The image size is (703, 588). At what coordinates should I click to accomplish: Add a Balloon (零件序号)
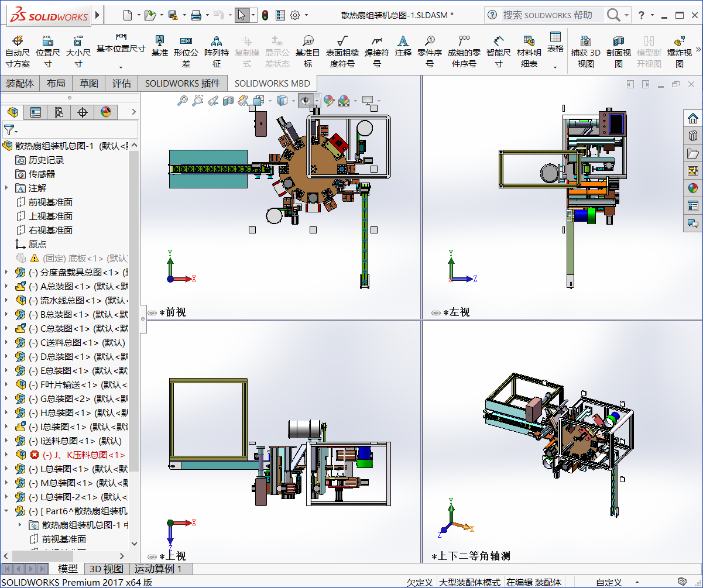430,51
